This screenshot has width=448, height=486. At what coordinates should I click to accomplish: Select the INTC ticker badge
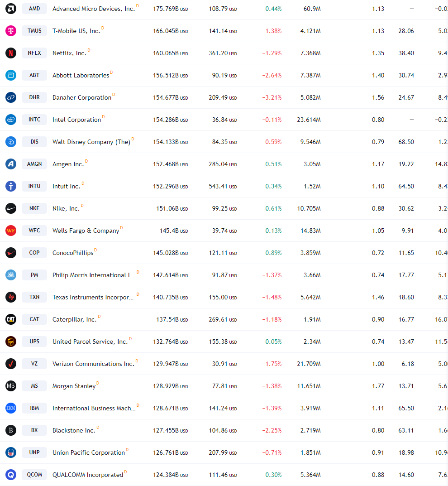[x=34, y=120]
